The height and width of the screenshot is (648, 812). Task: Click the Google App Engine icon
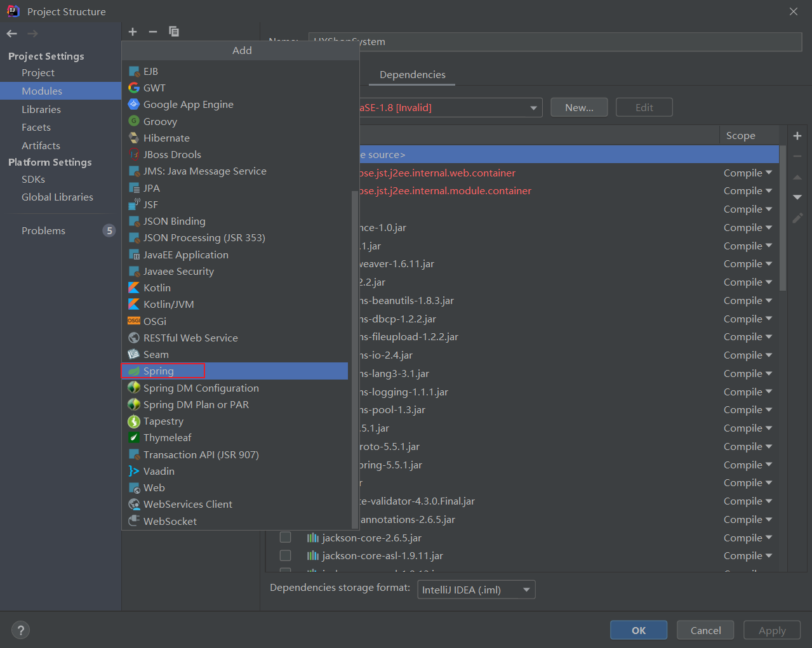(134, 104)
